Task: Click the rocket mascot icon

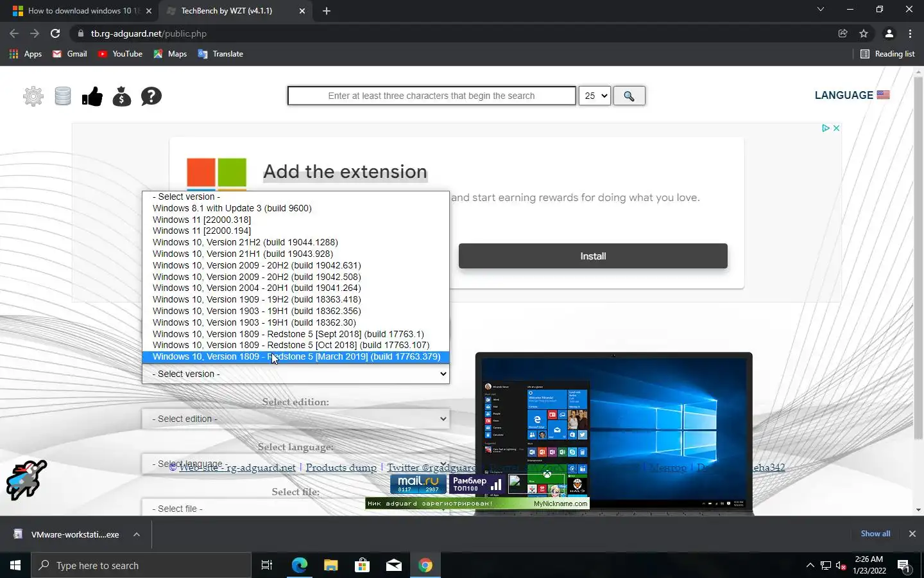Action: (26, 480)
